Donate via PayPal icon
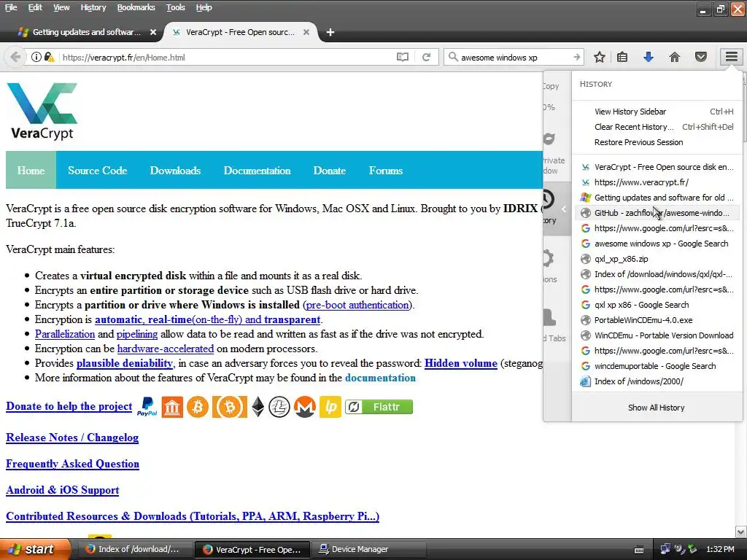The image size is (747, 560). point(147,407)
